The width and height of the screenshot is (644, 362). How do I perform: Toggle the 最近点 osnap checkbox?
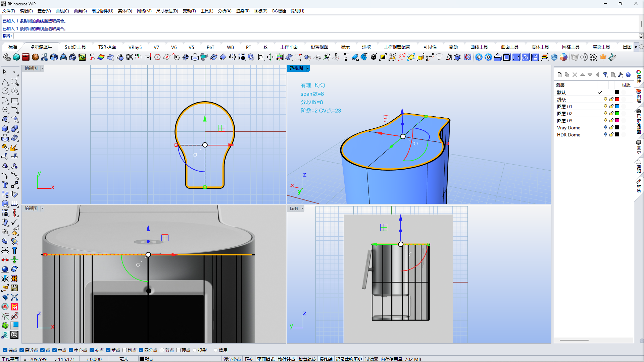(x=21, y=350)
